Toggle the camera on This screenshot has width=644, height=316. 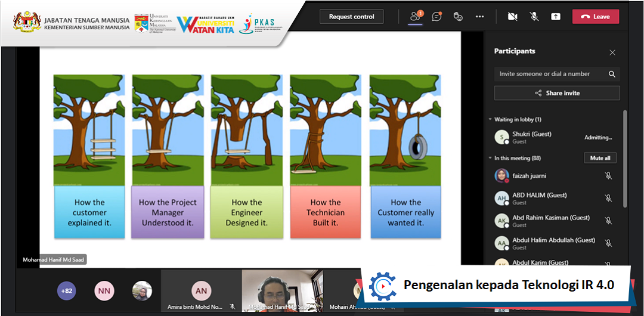coord(512,17)
